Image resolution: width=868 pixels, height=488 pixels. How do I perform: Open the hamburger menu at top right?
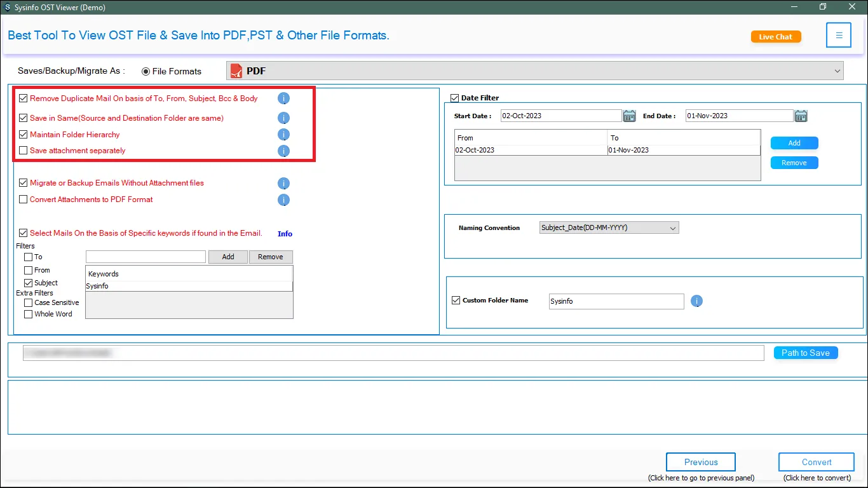[x=838, y=36]
